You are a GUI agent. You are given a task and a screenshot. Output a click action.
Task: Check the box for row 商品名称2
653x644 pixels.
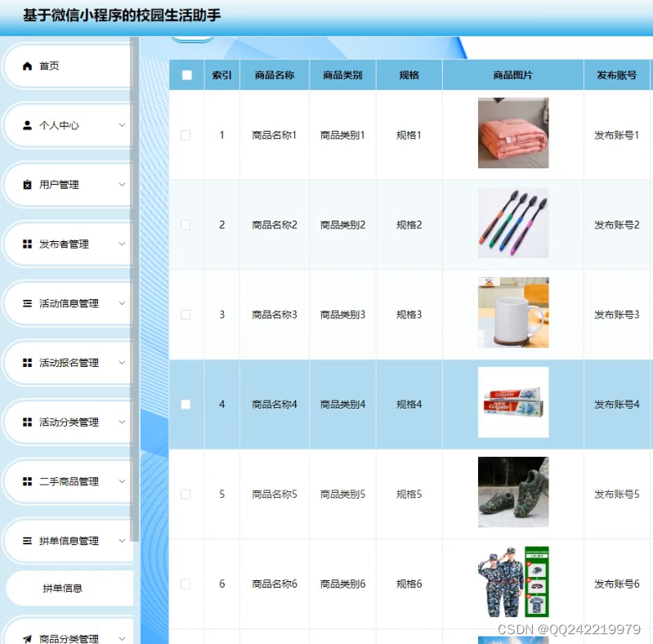coord(186,225)
